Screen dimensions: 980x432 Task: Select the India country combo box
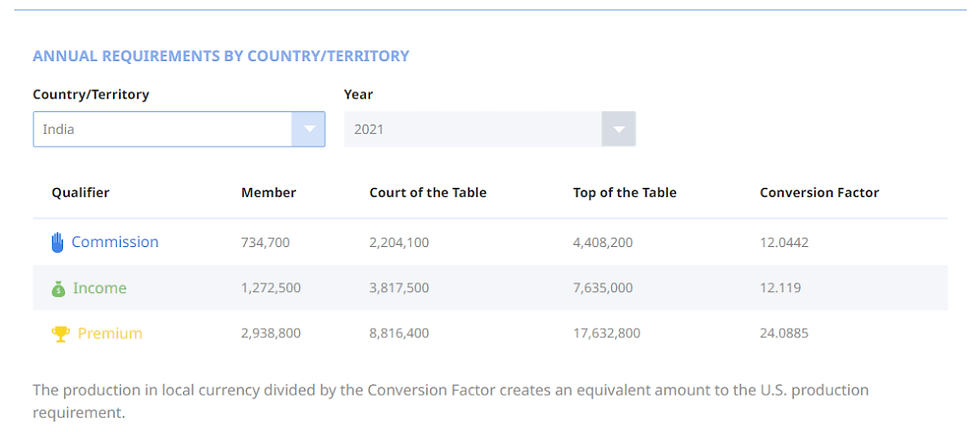click(x=163, y=129)
